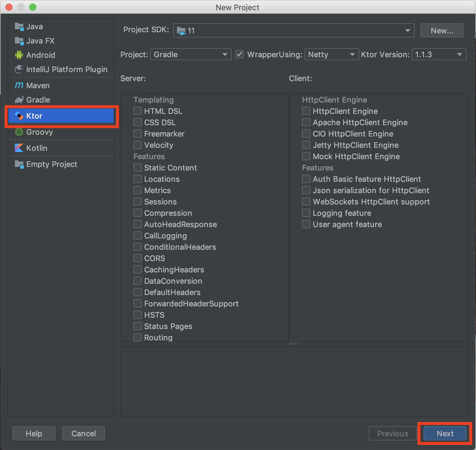
Task: Click the Groovy 'G' icon
Action: tap(19, 132)
